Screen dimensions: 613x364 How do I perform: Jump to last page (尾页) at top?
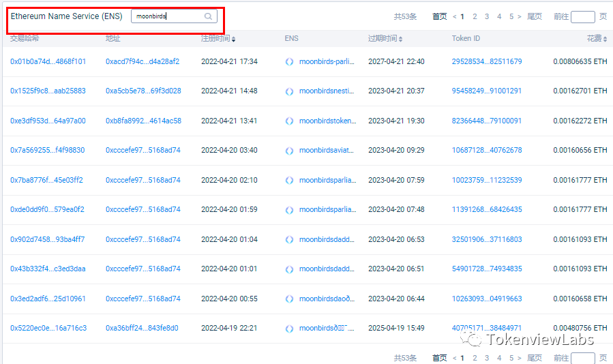(x=535, y=16)
